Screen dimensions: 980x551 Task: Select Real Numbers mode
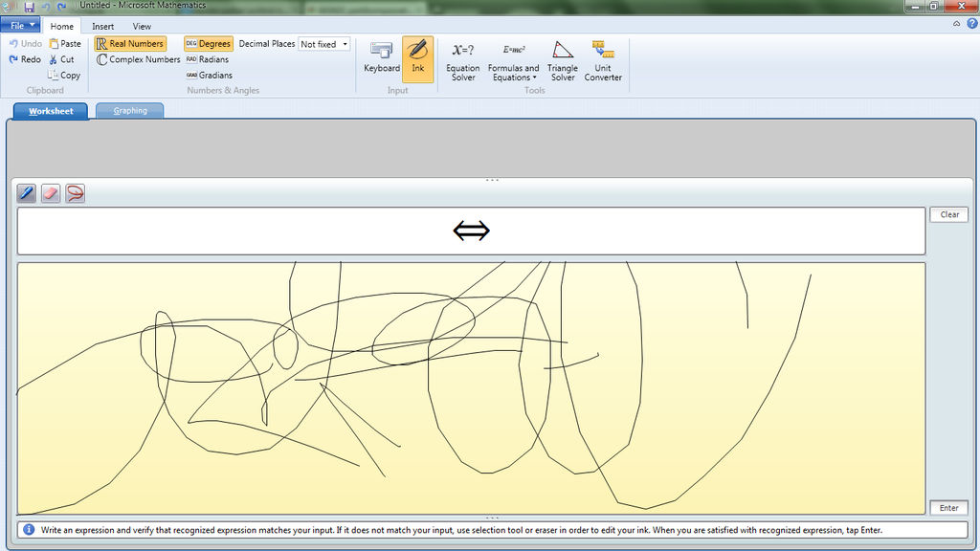coord(130,44)
